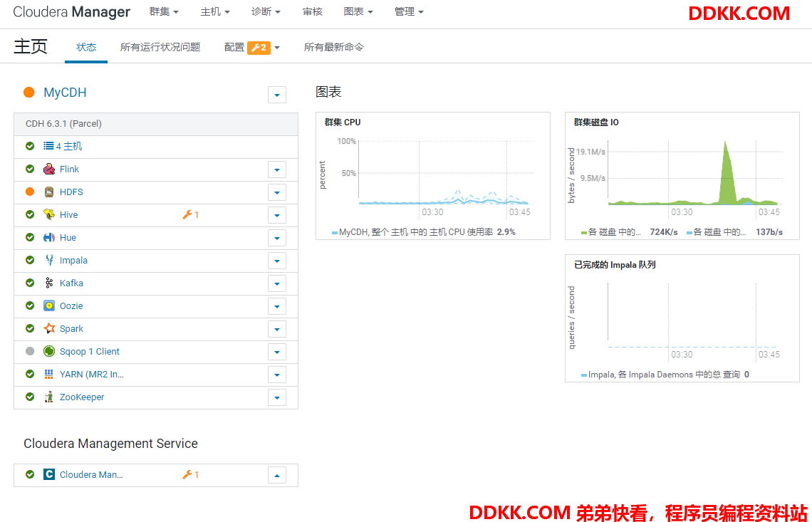Image resolution: width=812 pixels, height=522 pixels.
Task: Click the ZooKeeper green health status icon
Action: (30, 397)
